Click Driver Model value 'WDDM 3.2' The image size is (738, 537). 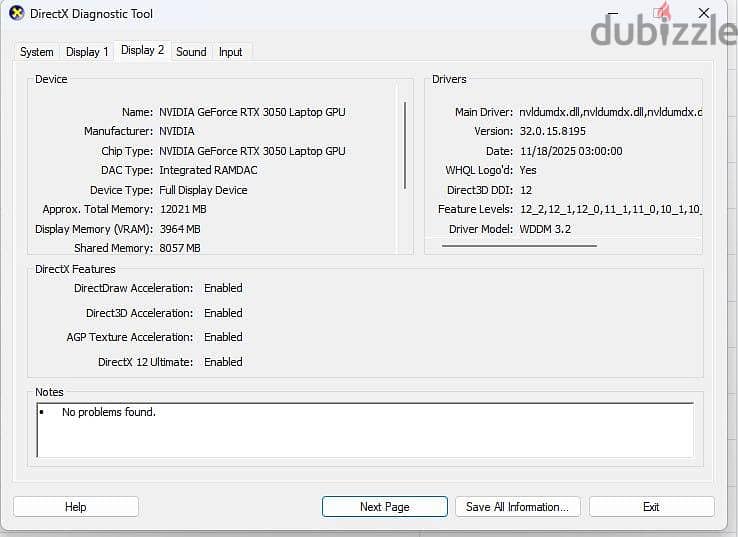point(545,229)
